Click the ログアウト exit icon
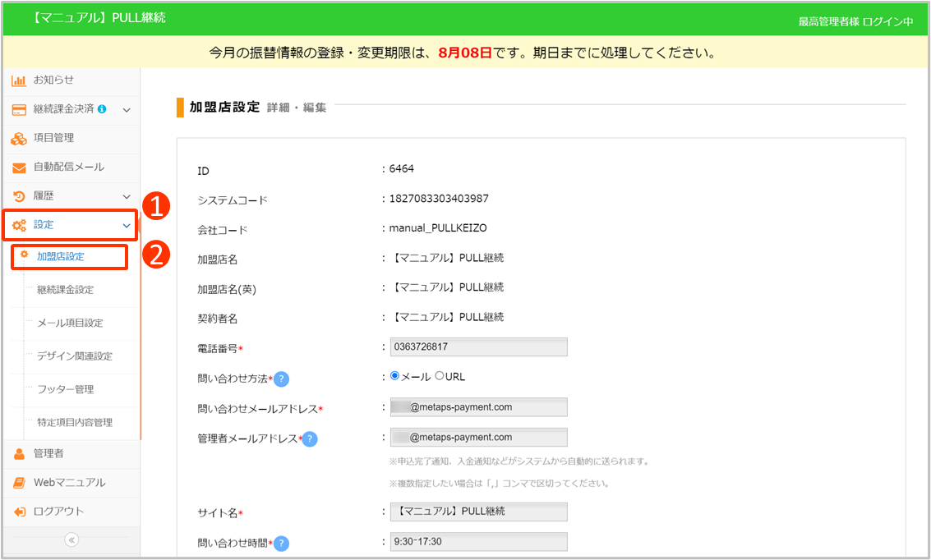The image size is (931, 560). [x=19, y=512]
